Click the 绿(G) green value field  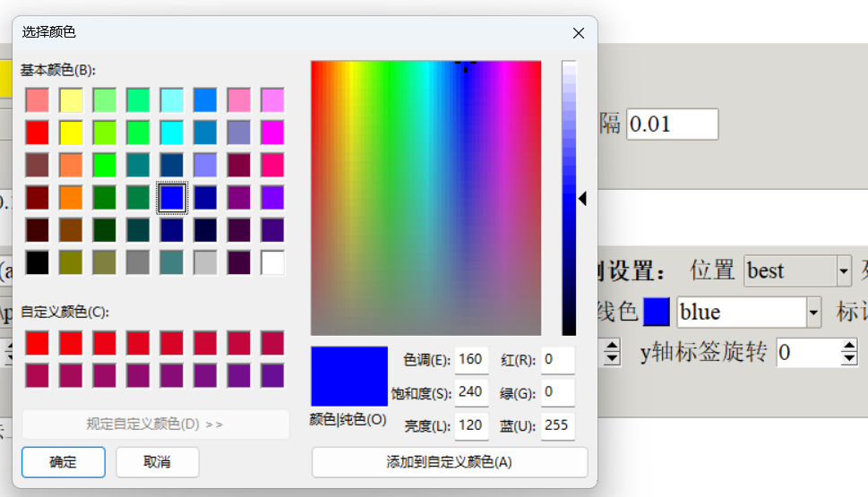(x=558, y=392)
